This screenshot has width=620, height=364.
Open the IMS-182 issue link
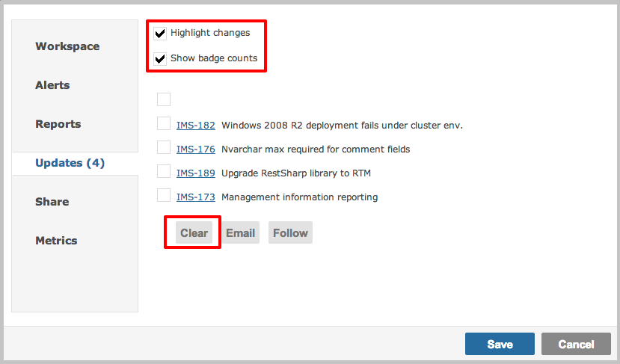pos(196,126)
